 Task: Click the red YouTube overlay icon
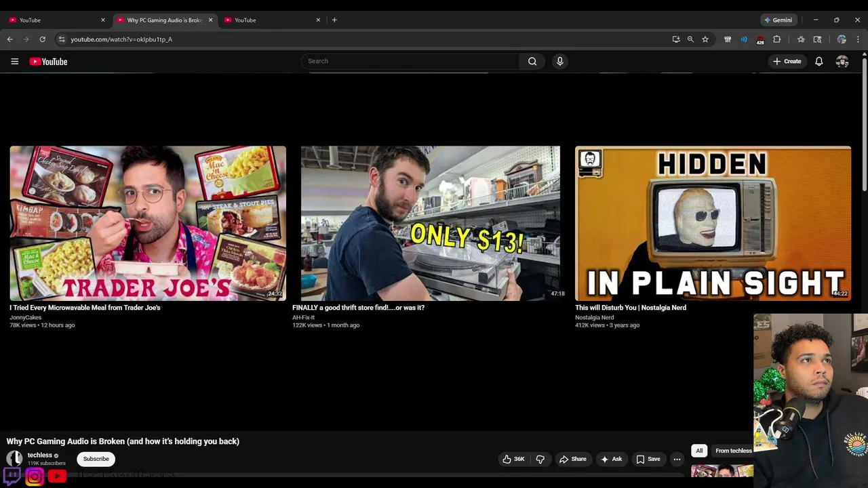pos(57,476)
